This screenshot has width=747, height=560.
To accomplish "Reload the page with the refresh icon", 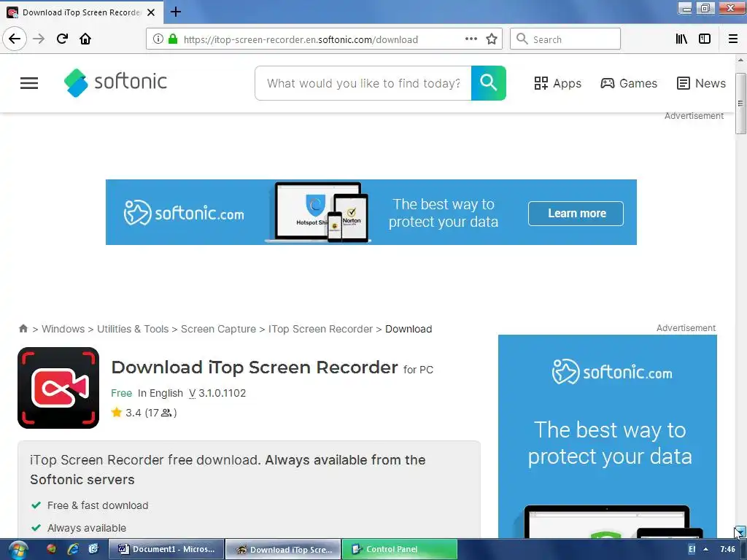I will pyautogui.click(x=62, y=39).
